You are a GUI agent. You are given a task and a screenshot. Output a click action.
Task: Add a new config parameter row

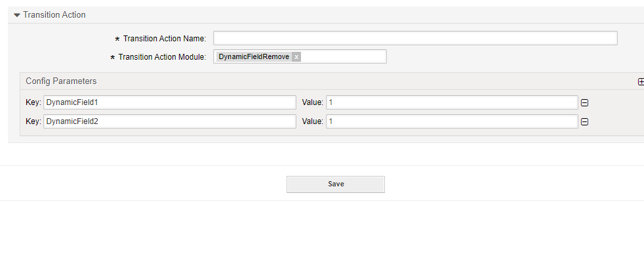(x=641, y=82)
